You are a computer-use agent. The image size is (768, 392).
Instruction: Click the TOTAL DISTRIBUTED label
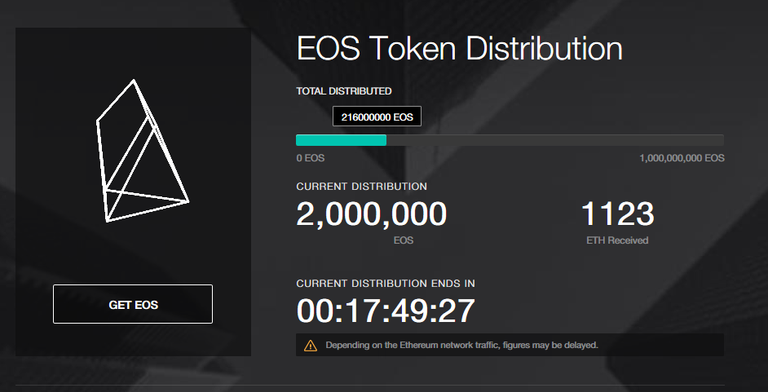[x=344, y=91]
